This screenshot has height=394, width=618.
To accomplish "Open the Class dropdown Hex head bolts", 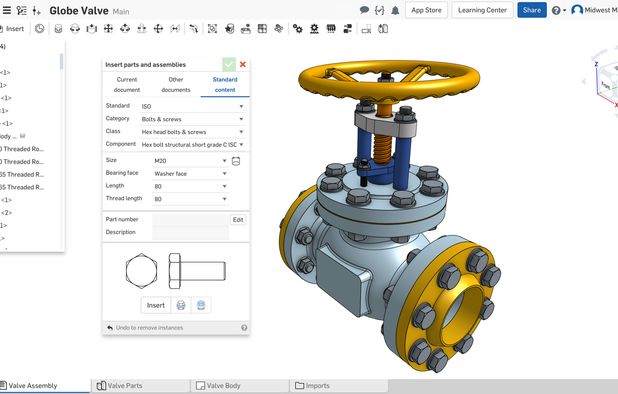I will click(193, 132).
